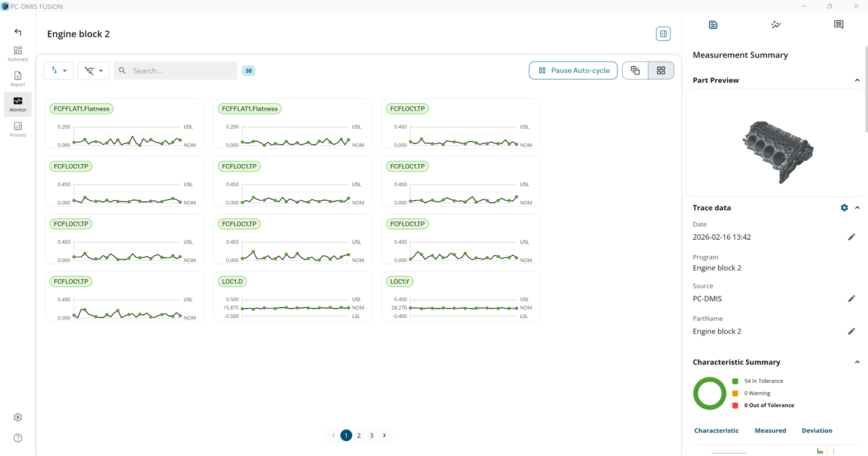Open the insights sparkle chart tab icon
The height and width of the screenshot is (456, 868).
776,25
